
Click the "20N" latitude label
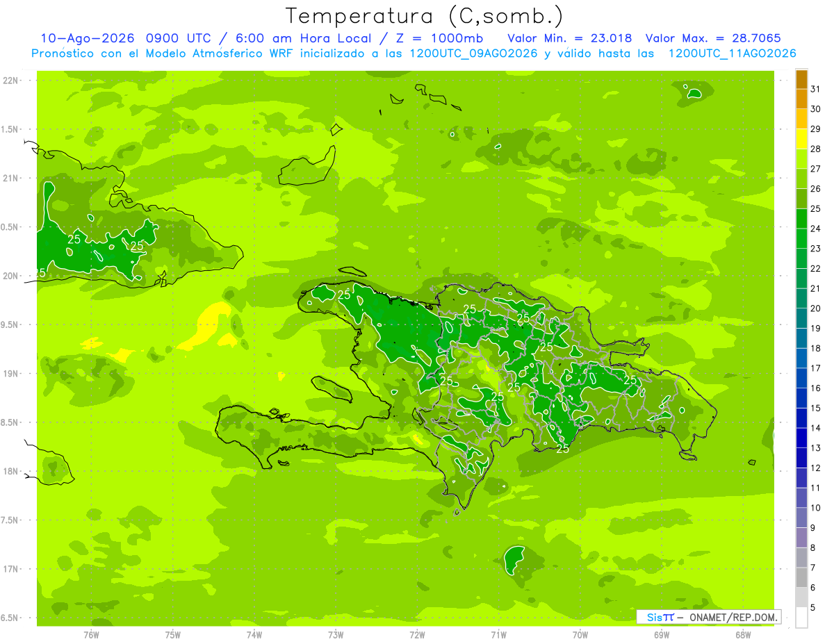tap(10, 276)
